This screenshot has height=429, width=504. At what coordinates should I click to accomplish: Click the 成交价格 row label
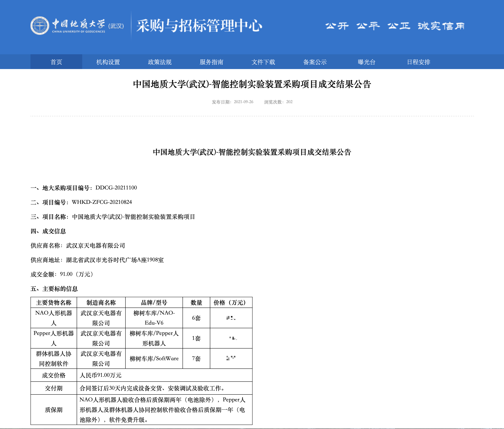tap(54, 375)
